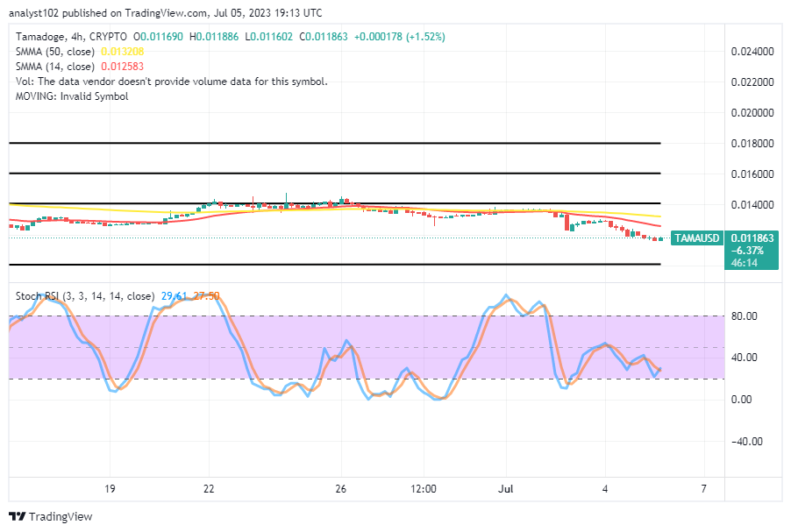Click the open price value O0.011690
Viewport: 791px width, 532px height.
[x=158, y=37]
